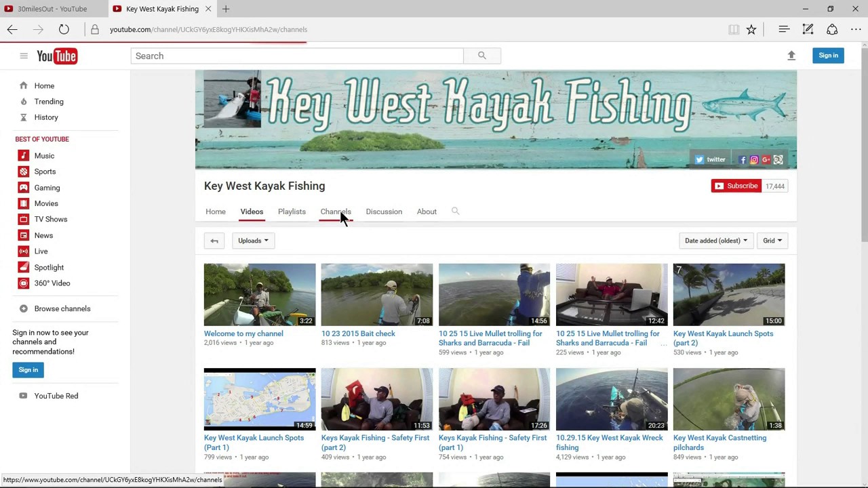Image resolution: width=868 pixels, height=488 pixels.
Task: Open Gaming in the sidebar
Action: point(47,188)
